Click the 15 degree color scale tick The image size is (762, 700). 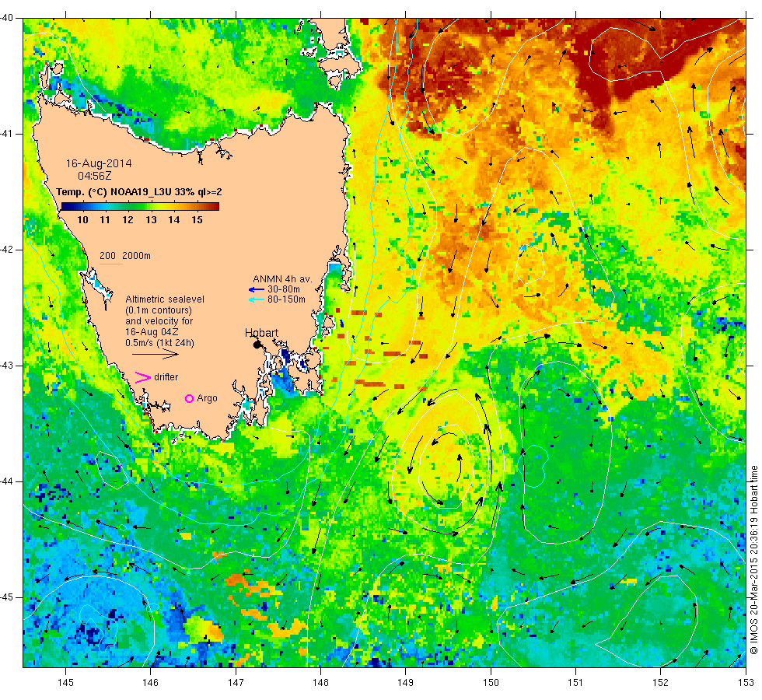pyautogui.click(x=197, y=219)
